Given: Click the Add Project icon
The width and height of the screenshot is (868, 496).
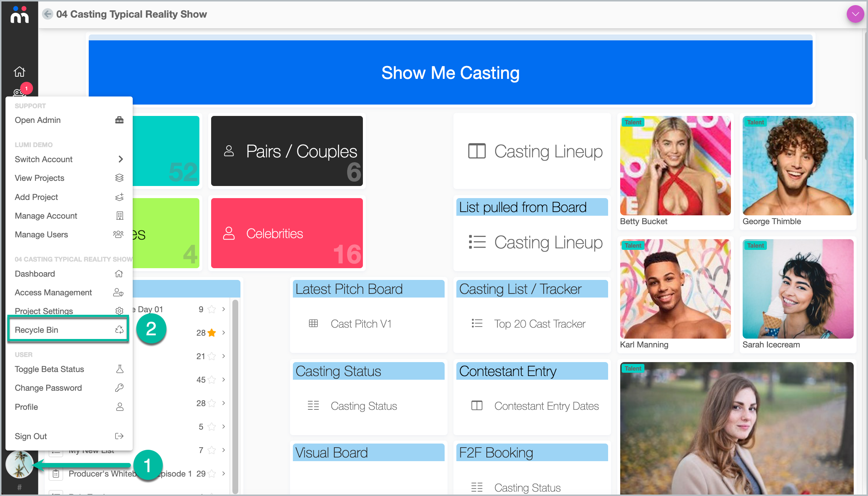Looking at the screenshot, I should [x=119, y=197].
